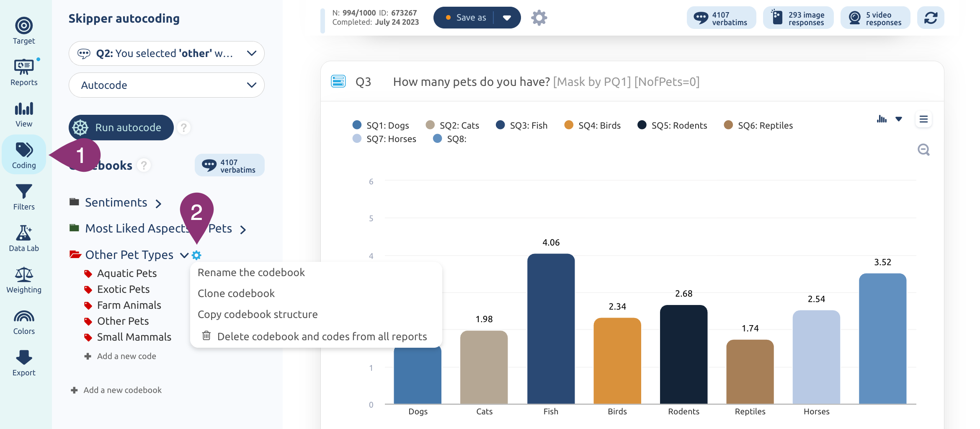Select Delete codebook and codes from all reports
980x429 pixels.
pos(315,336)
